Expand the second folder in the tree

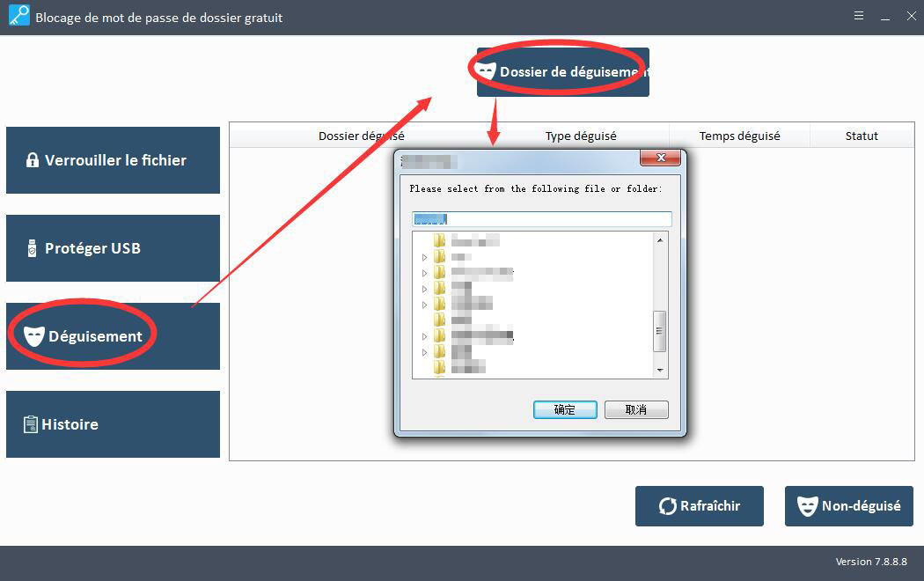click(x=424, y=257)
